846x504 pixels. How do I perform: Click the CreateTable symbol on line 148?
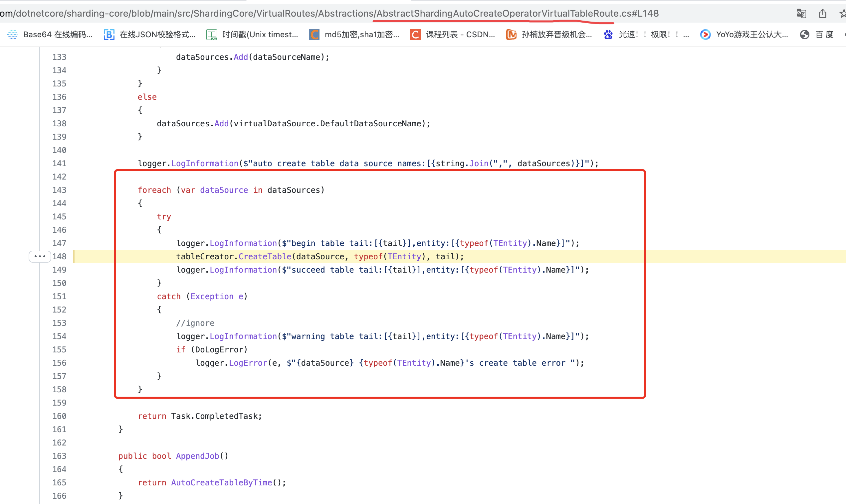(265, 256)
